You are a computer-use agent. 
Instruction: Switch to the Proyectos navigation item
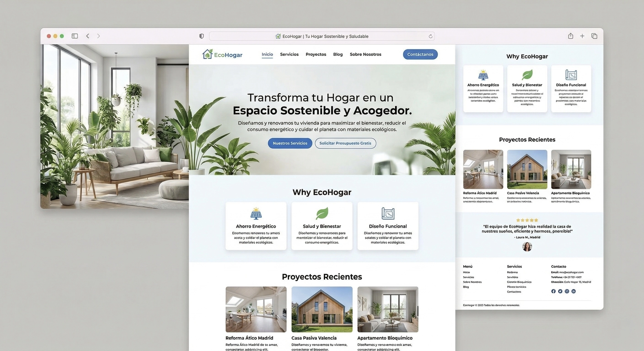click(x=316, y=54)
